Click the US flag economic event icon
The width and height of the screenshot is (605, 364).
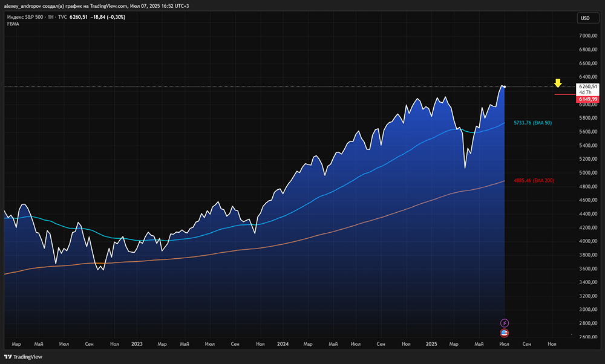click(x=505, y=333)
